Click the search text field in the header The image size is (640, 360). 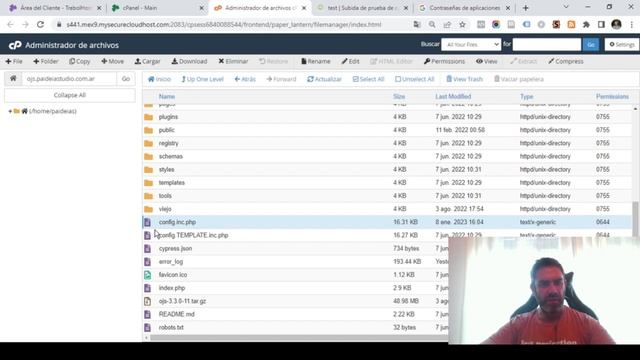[x=547, y=44]
